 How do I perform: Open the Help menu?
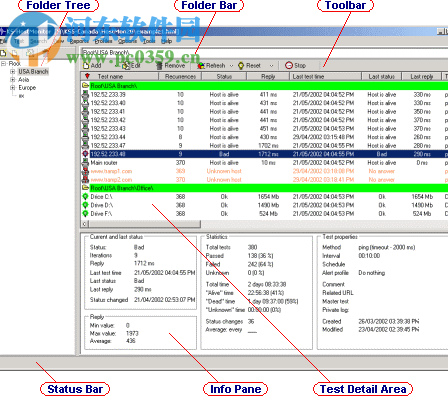166,41
